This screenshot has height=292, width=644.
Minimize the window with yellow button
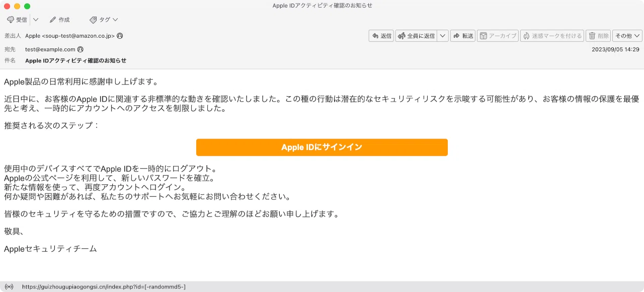click(x=17, y=6)
